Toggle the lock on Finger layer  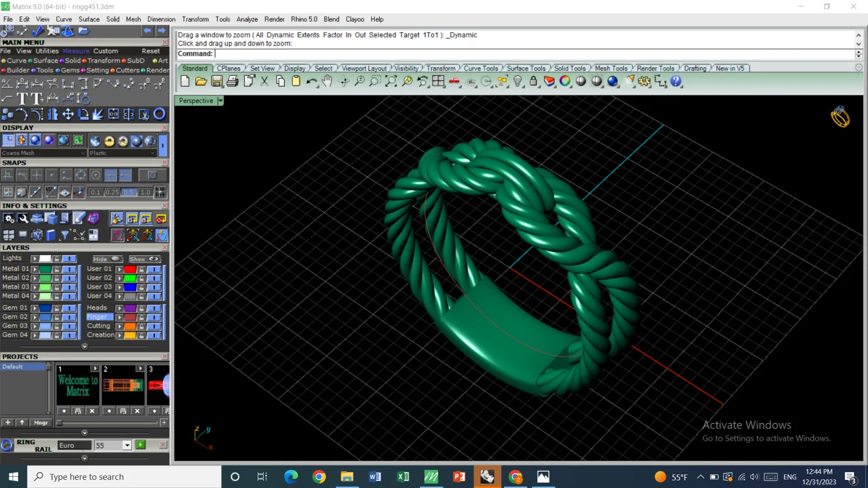pos(142,317)
